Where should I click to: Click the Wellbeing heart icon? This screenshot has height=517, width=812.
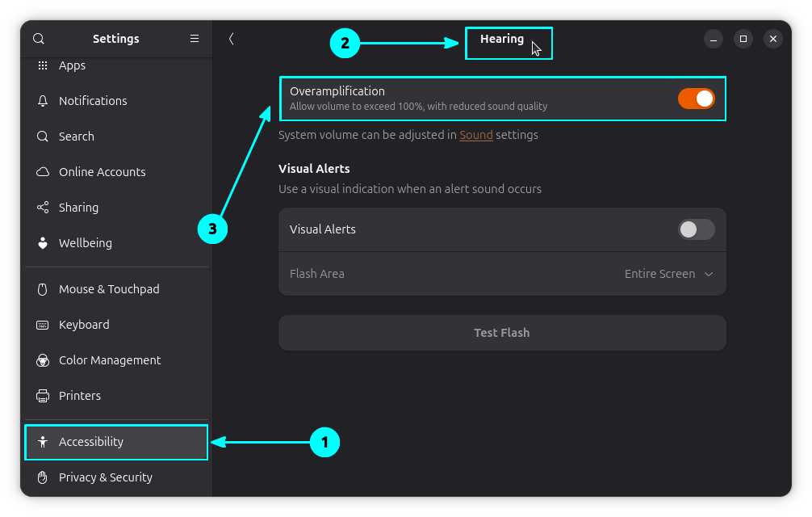pyautogui.click(x=43, y=243)
